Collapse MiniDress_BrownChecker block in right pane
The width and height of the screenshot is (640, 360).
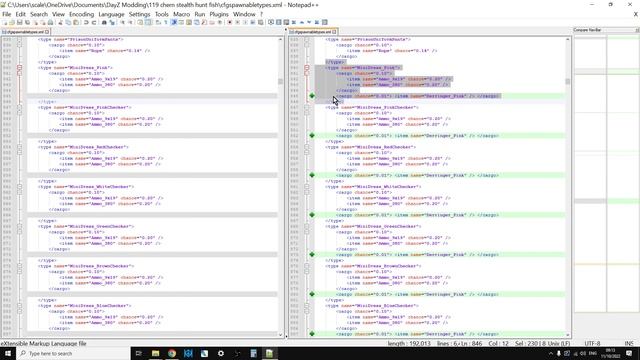[x=307, y=266]
